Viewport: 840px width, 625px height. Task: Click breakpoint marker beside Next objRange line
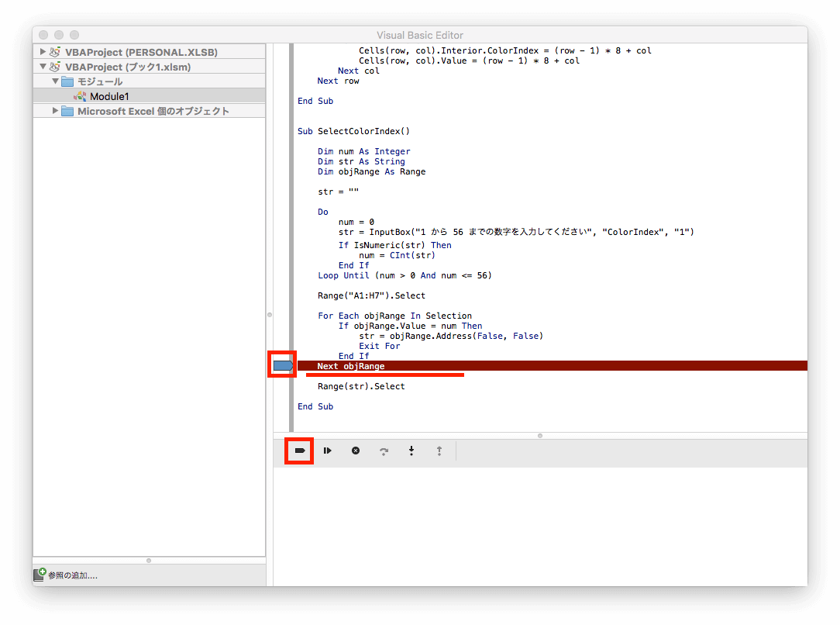(283, 365)
